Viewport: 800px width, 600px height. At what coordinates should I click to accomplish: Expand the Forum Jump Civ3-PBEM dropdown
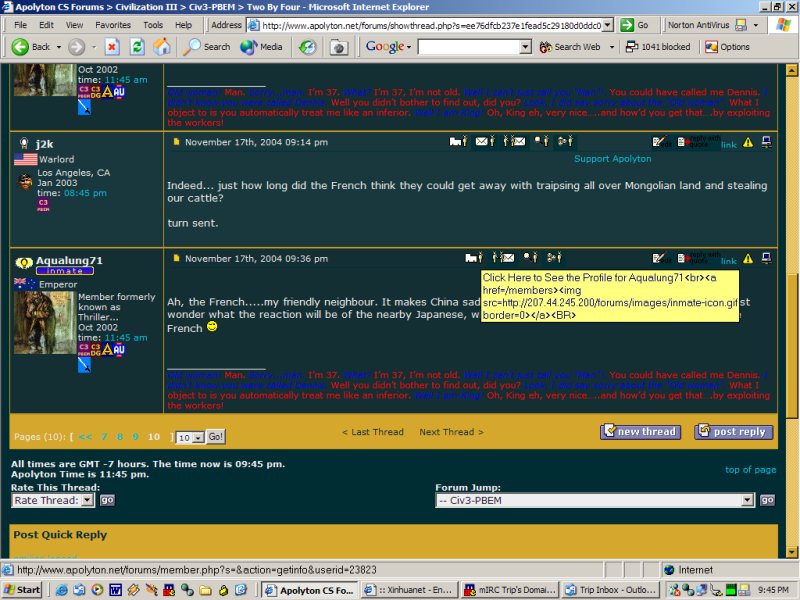tap(747, 500)
